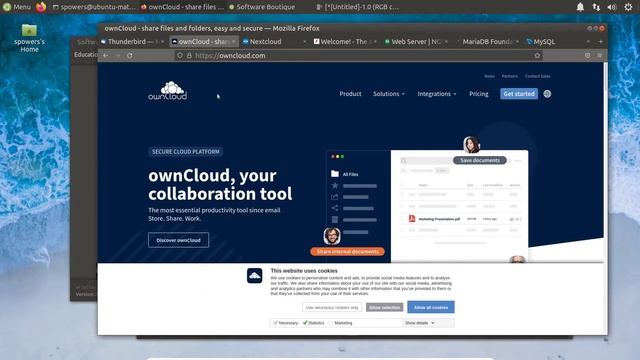Viewport: 640px width, 360px height.
Task: Open the power/settings gear in the tray
Action: [628, 7]
